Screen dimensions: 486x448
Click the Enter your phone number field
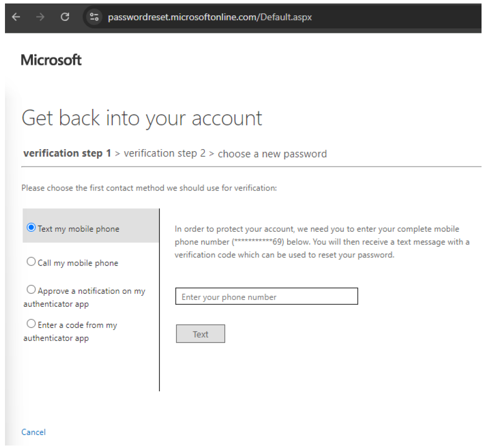pyautogui.click(x=266, y=296)
